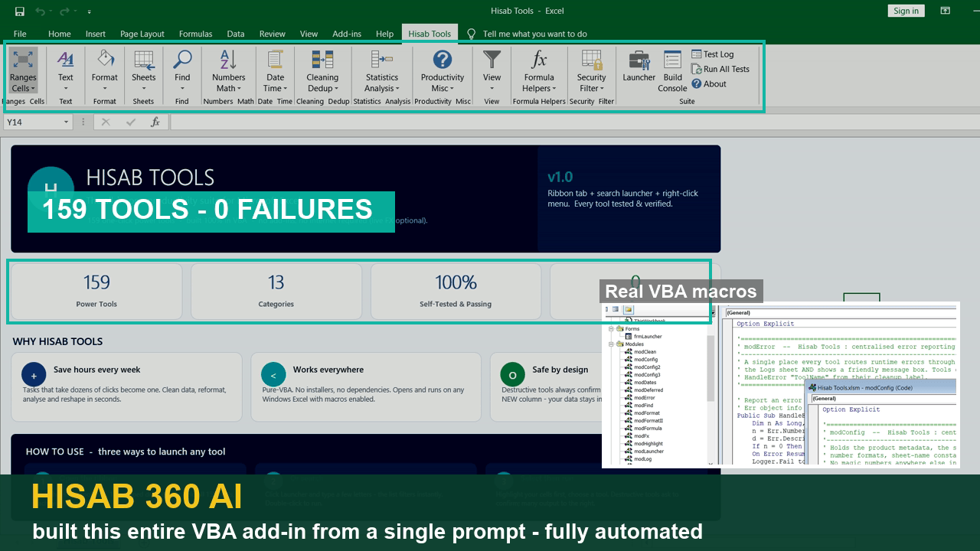Screen dimensions: 980x551
Task: Open the Formula Helpers fx menu
Action: [x=539, y=71]
